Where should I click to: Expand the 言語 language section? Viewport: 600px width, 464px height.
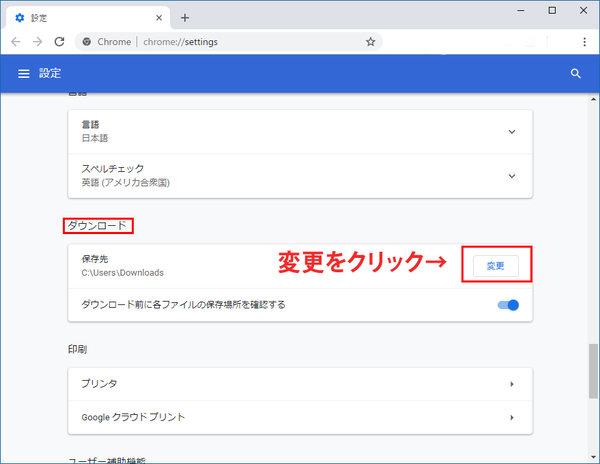click(512, 131)
